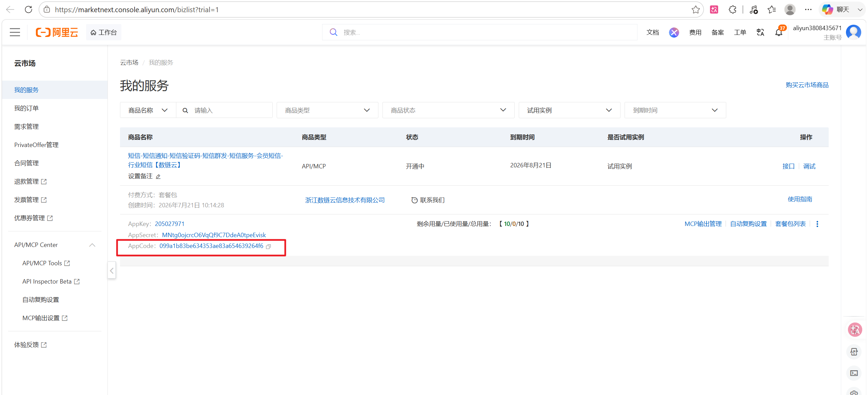Copy the AppCode value
Viewport: 868px width, 395px height.
(x=269, y=246)
